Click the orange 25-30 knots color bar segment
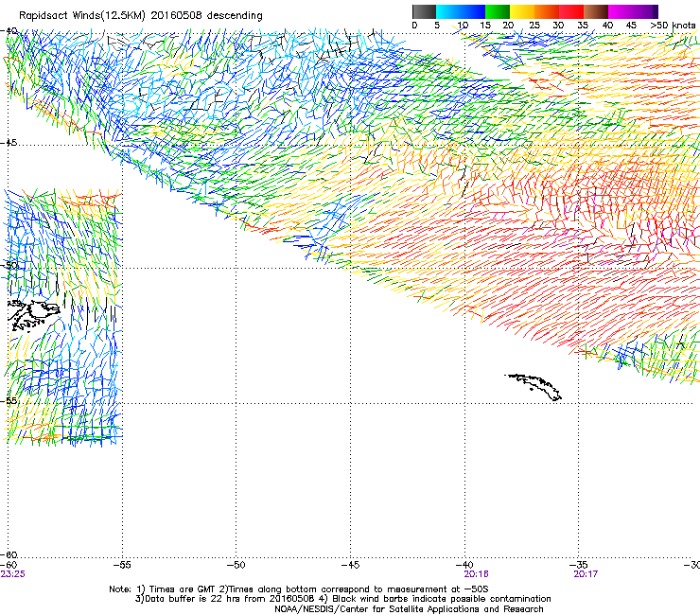700x615 pixels. (x=547, y=11)
